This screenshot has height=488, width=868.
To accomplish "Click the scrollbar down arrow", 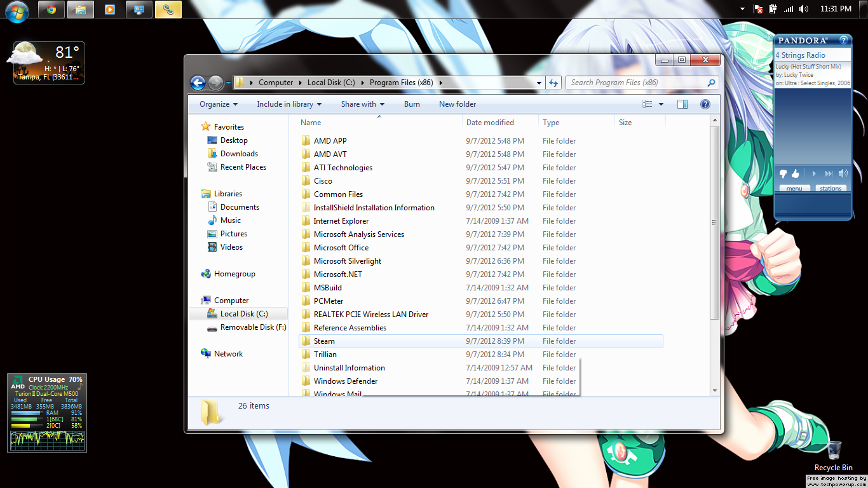I will click(715, 390).
